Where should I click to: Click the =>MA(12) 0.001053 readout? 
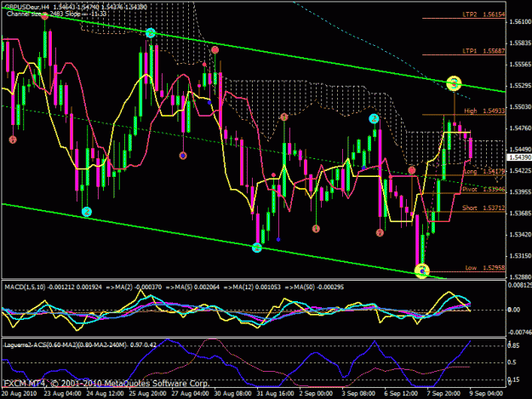click(252, 288)
